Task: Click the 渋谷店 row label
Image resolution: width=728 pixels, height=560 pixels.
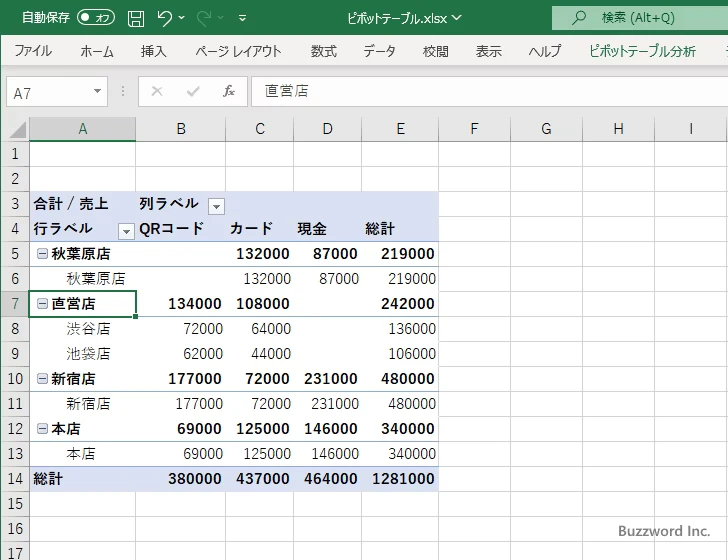Action: coord(88,329)
